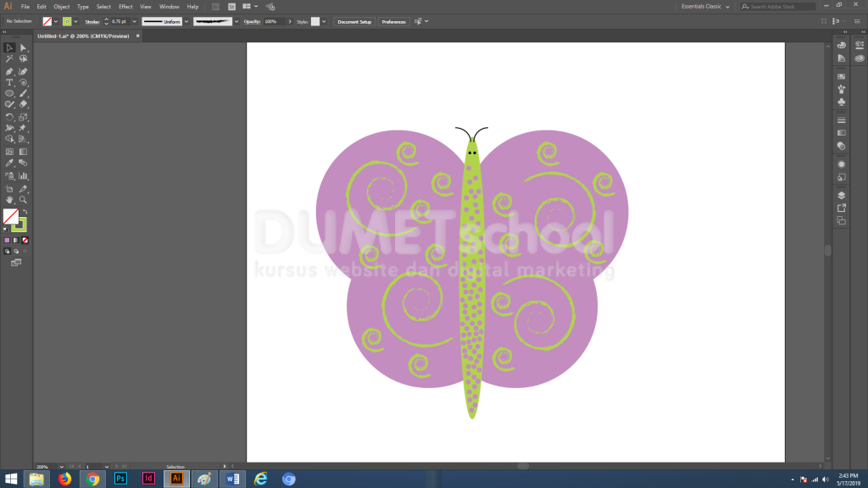Click the Preferences button
Viewport: 868px width, 488px height.
point(393,21)
